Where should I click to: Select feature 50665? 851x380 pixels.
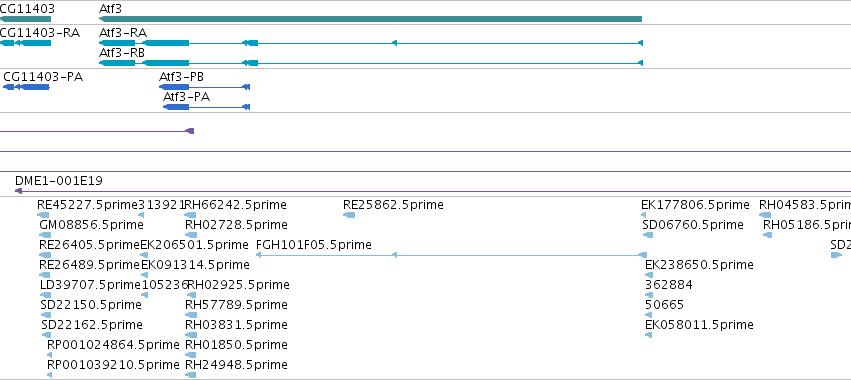(x=664, y=305)
